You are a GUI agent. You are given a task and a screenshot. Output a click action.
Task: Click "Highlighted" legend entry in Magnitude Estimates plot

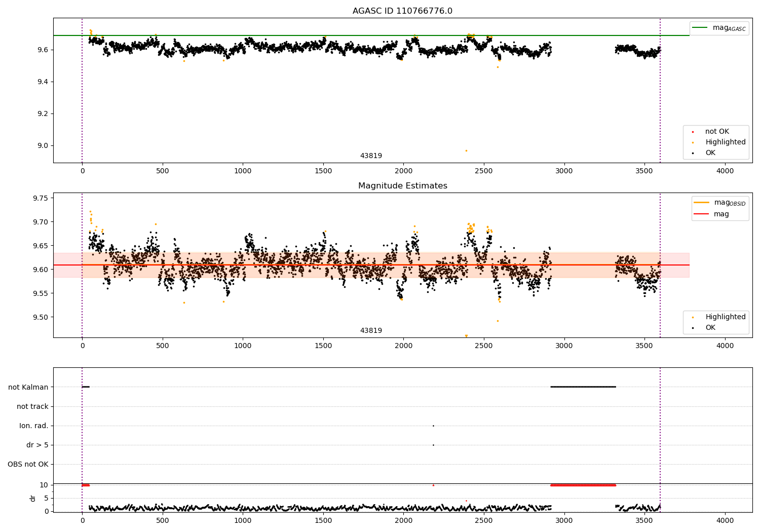point(726,317)
